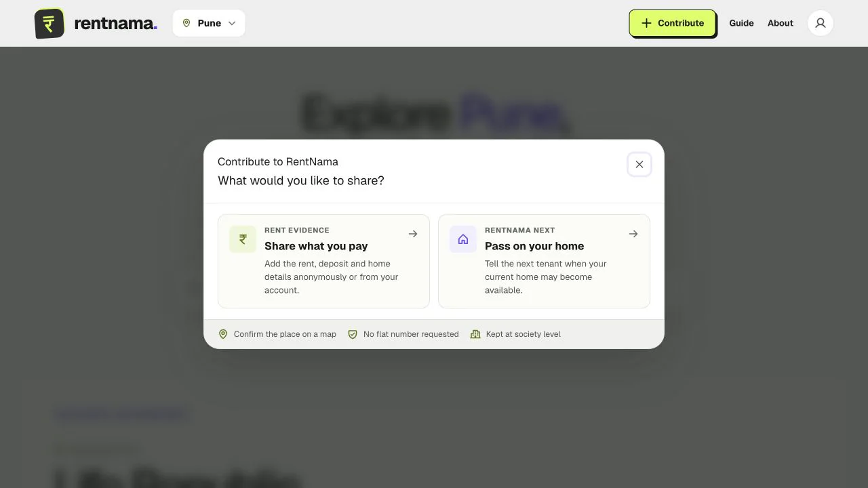Click the Contribute button in header
Viewport: 868px width, 488px height.
point(673,23)
